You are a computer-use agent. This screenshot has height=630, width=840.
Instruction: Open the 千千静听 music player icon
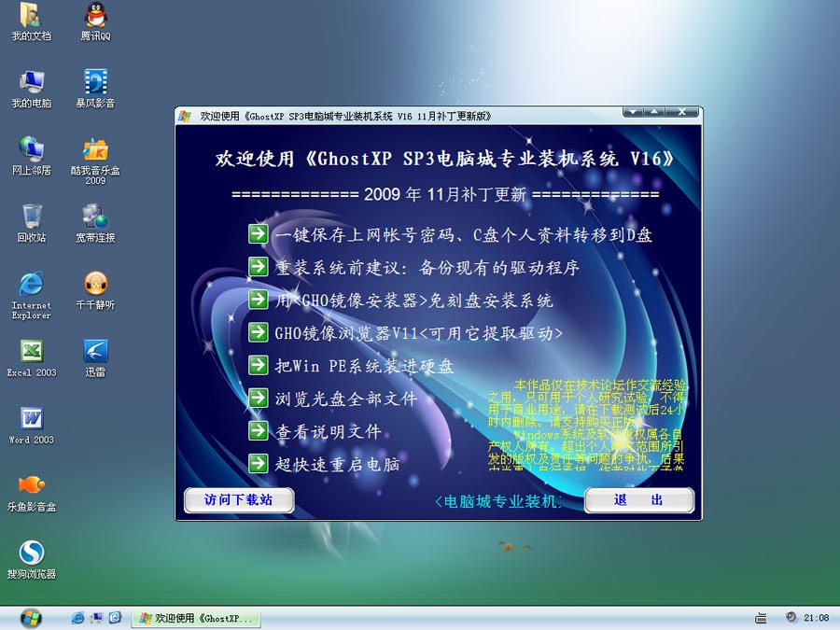[95, 291]
